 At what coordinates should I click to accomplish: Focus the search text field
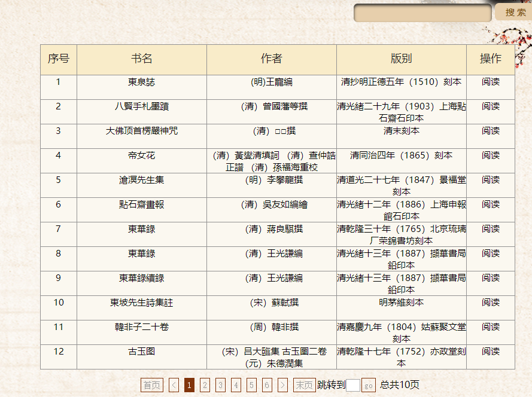point(422,13)
